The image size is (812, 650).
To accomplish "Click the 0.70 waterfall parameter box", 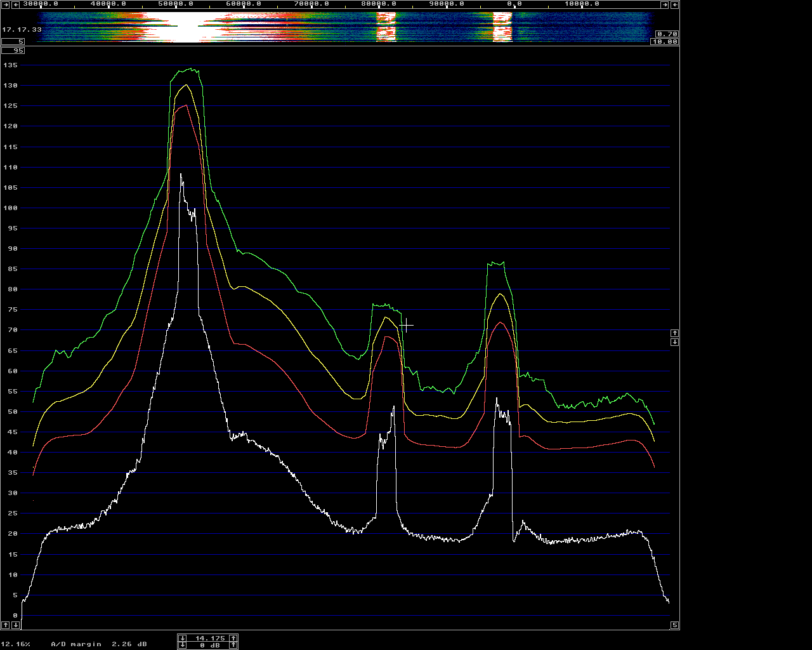I will 667,34.
